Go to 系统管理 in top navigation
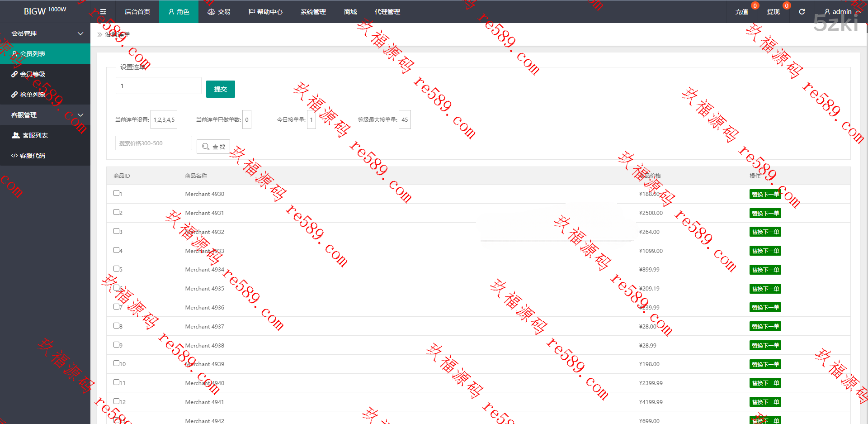Screen dimensions: 868x424 point(313,12)
